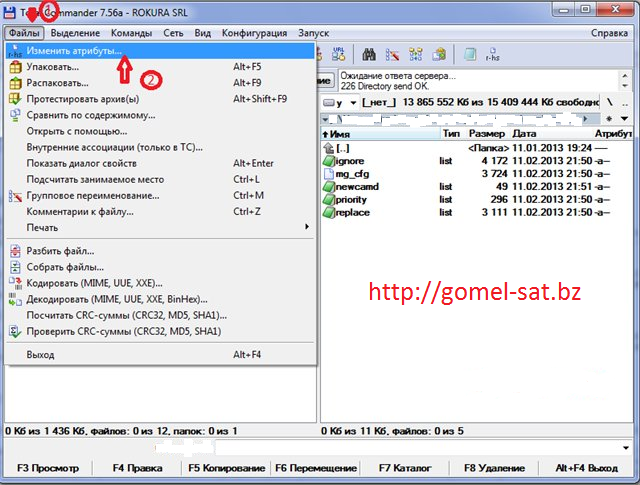The image size is (640, 485).
Task: Click the r-hs attributes toolbar icon
Action: point(493,54)
